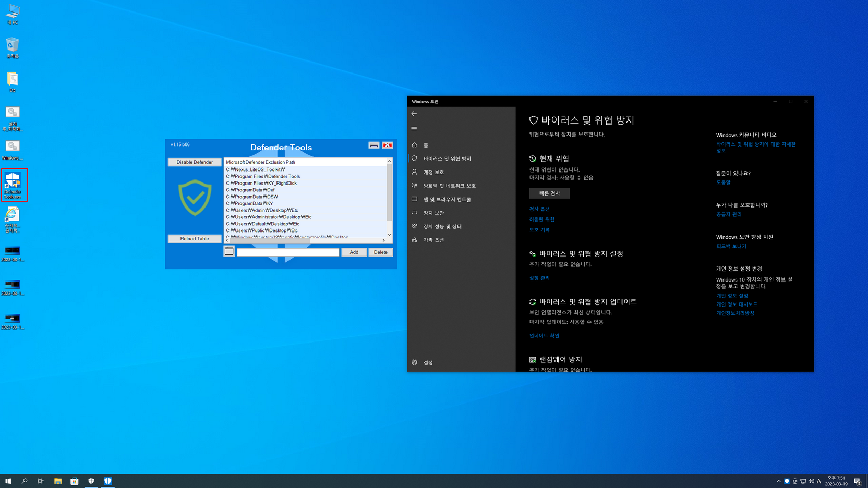Click the 빠른 검사 quick scan button
Screen dimensions: 868x488
[x=549, y=193]
